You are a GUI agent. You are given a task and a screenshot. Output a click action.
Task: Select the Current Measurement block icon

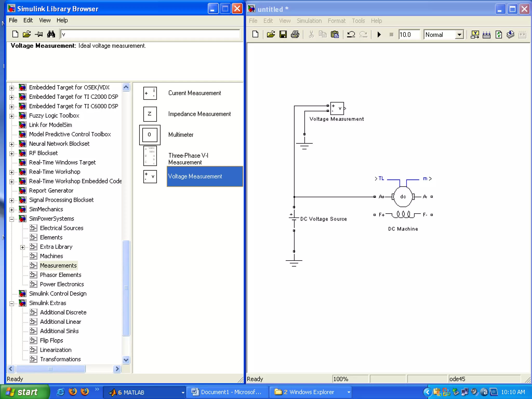150,93
